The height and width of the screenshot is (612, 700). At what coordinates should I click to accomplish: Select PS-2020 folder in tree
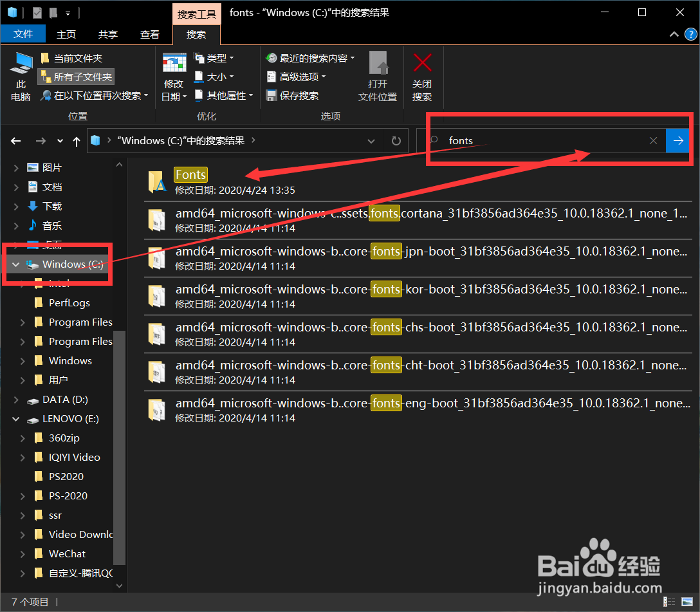click(x=60, y=496)
